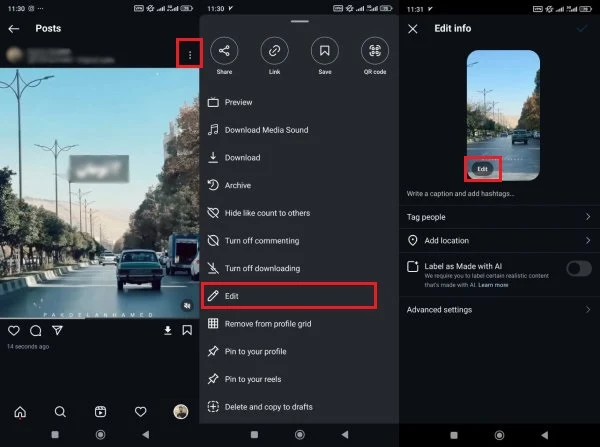Open the Learn more link
Screen dimensions: 600x447
[493, 285]
